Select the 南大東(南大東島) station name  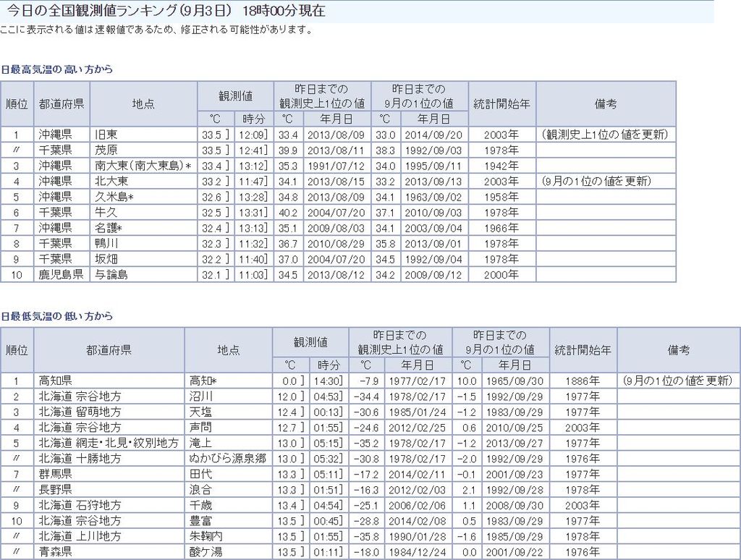[x=143, y=166]
